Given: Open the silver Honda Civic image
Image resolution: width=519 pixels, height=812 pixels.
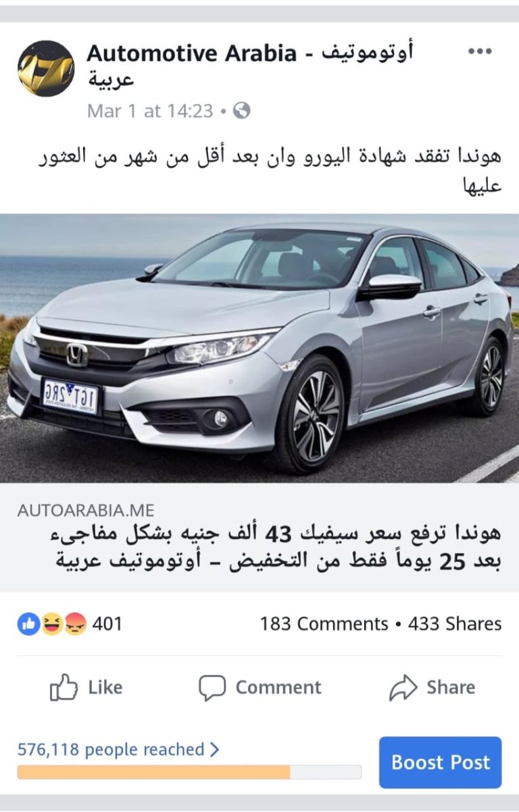Looking at the screenshot, I should [259, 349].
